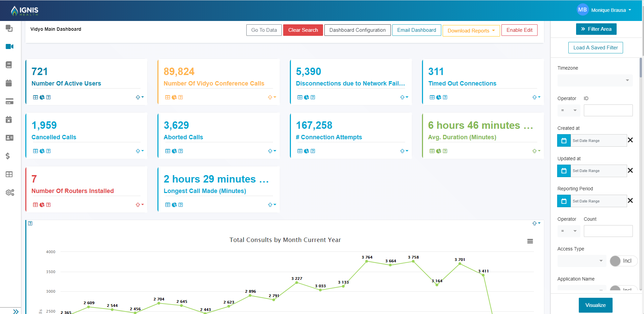The width and height of the screenshot is (644, 314).
Task: Open export menu on Timed Out Connections card
Action: 536,97
